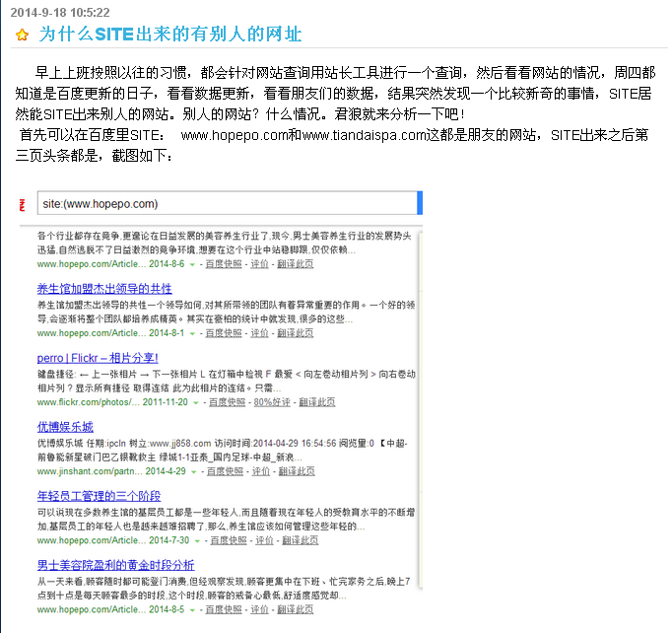Open the article title 为什么SITE出来的有别人的网址
The height and width of the screenshot is (633, 672).
(170, 34)
